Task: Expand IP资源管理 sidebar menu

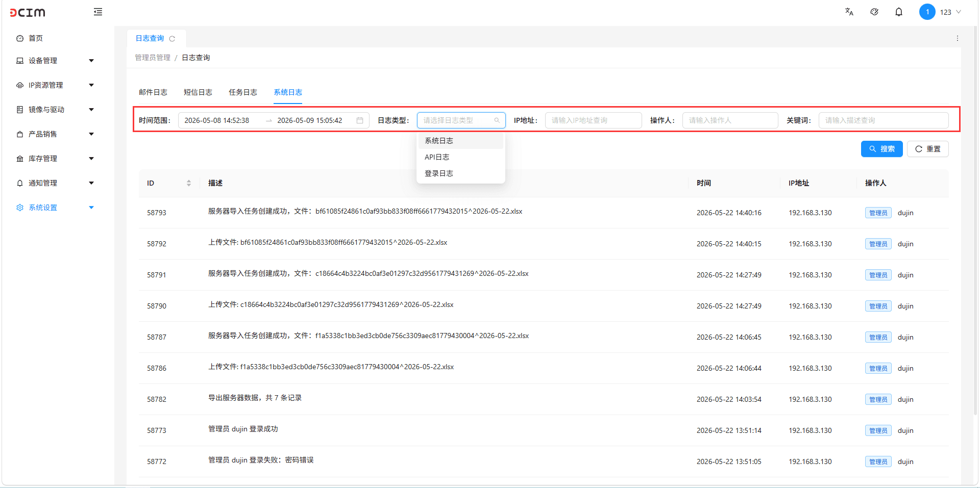Action: [x=55, y=85]
